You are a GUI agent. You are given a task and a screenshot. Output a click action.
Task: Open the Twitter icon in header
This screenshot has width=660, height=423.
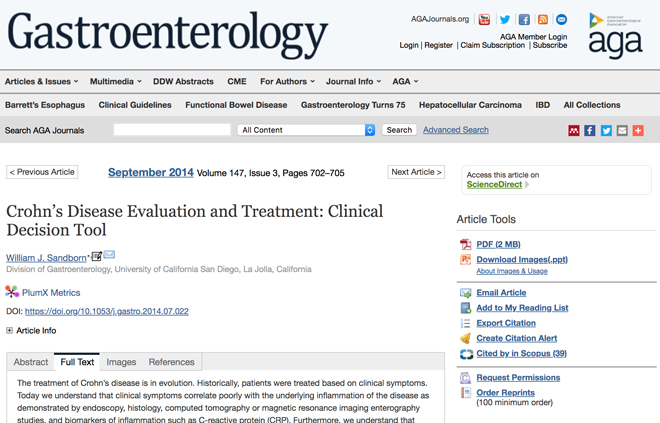pos(505,19)
